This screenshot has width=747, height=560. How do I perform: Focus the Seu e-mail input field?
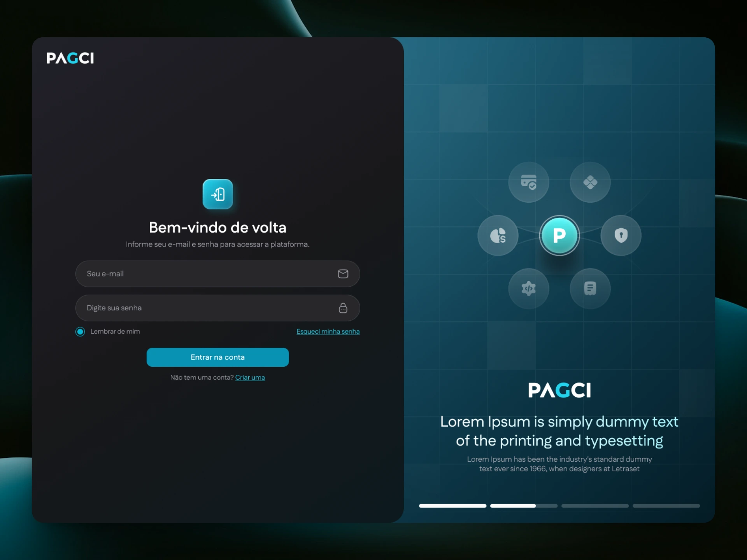coord(217,274)
